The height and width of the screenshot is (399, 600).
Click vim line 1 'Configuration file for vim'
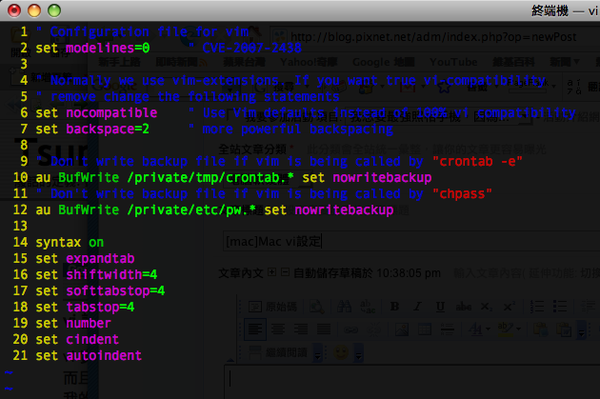click(x=142, y=31)
